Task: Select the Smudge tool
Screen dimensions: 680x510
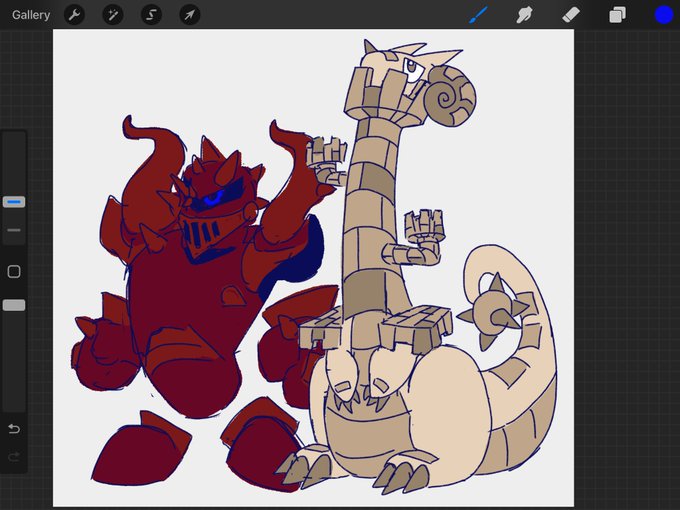Action: 524,15
